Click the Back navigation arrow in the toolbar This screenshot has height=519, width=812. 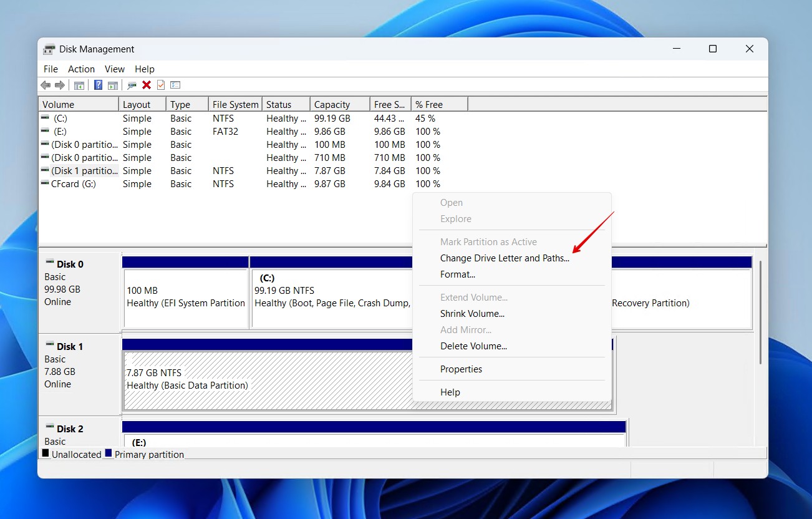pos(46,85)
